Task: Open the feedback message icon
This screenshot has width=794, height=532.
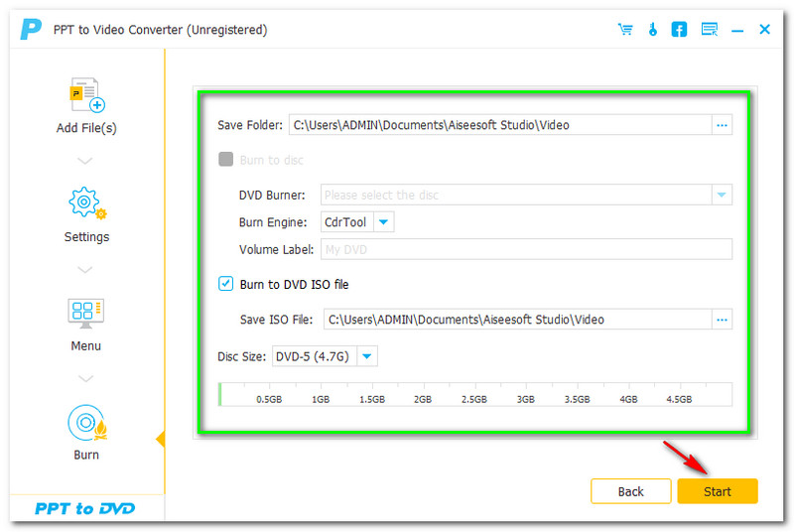Action: [709, 30]
